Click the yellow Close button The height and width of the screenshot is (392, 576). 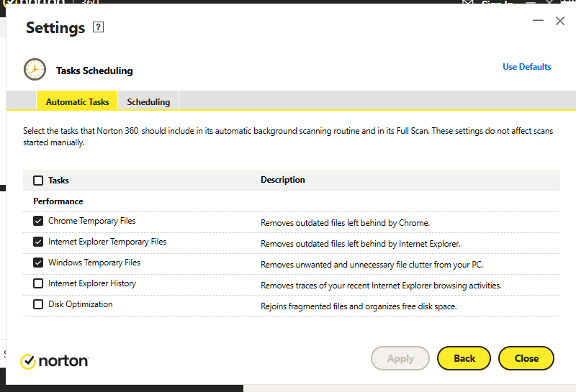click(x=526, y=358)
